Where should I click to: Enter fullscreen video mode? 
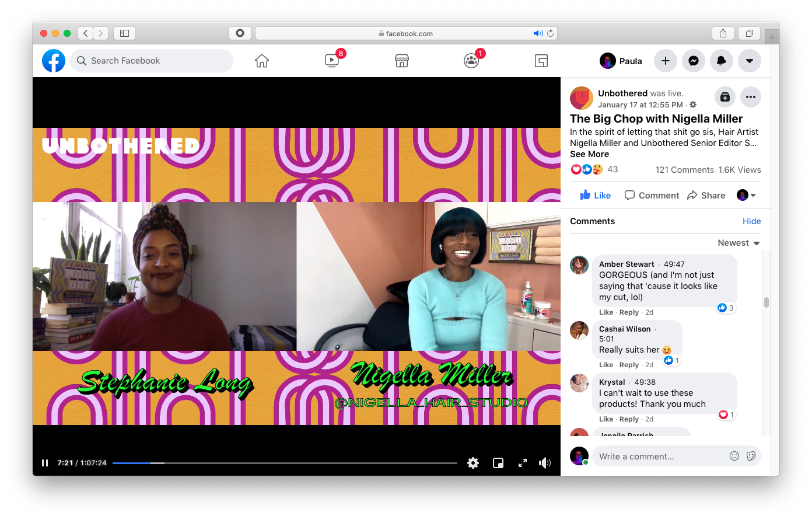tap(523, 463)
